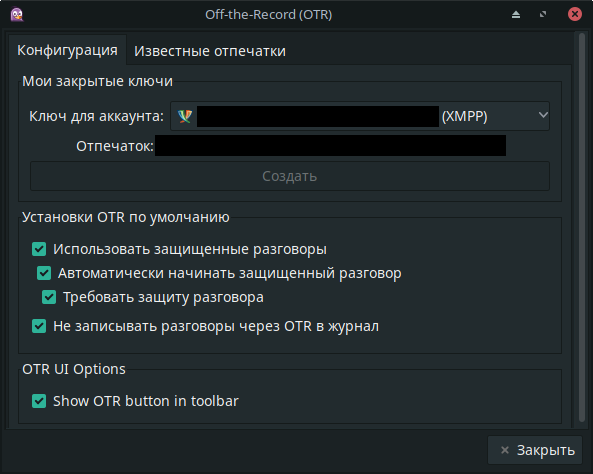The width and height of the screenshot is (593, 474).
Task: Open the Ключ для аккаунта combo box
Action: 360,116
